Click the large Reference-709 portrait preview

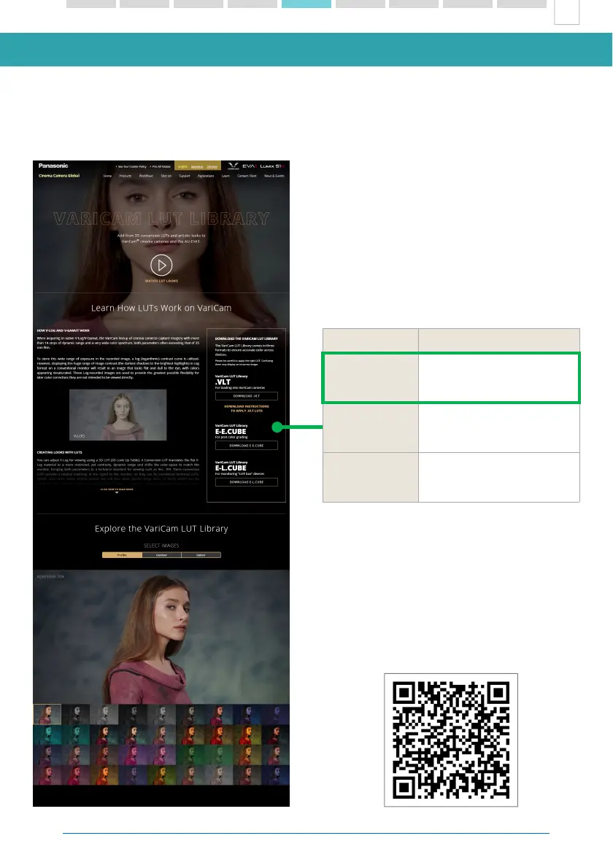[x=161, y=637]
